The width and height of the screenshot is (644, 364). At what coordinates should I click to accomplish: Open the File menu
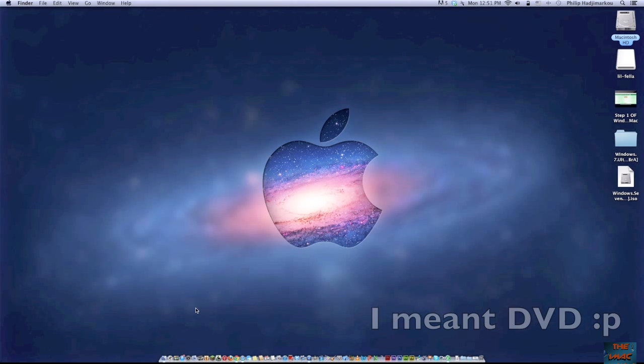43,3
